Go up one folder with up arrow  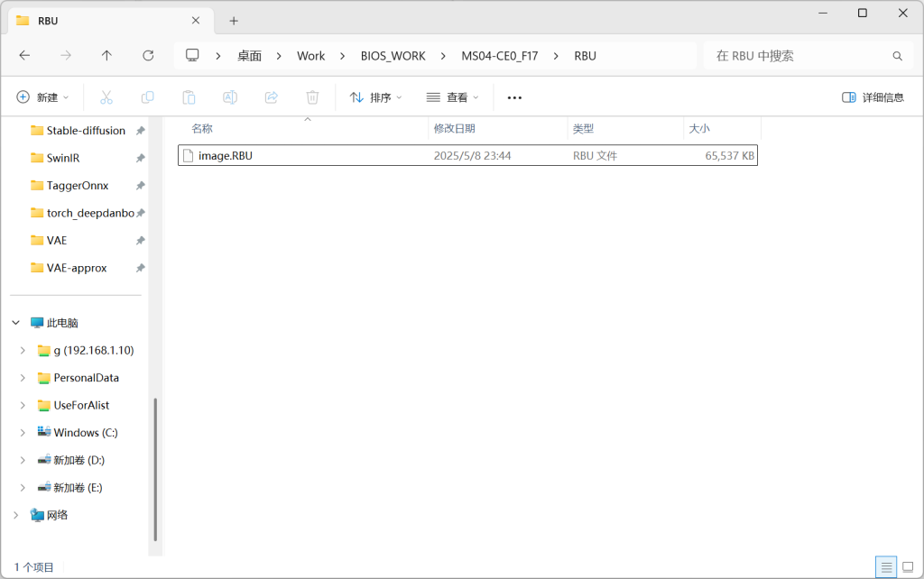(106, 55)
